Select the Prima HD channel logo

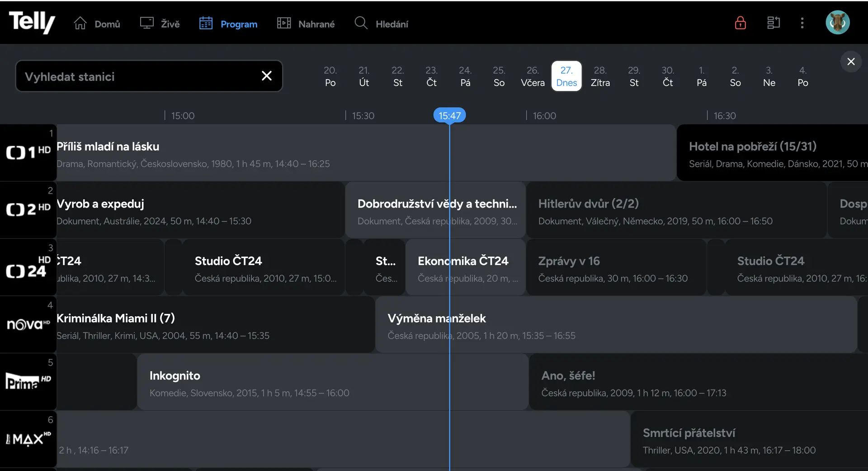(x=28, y=381)
